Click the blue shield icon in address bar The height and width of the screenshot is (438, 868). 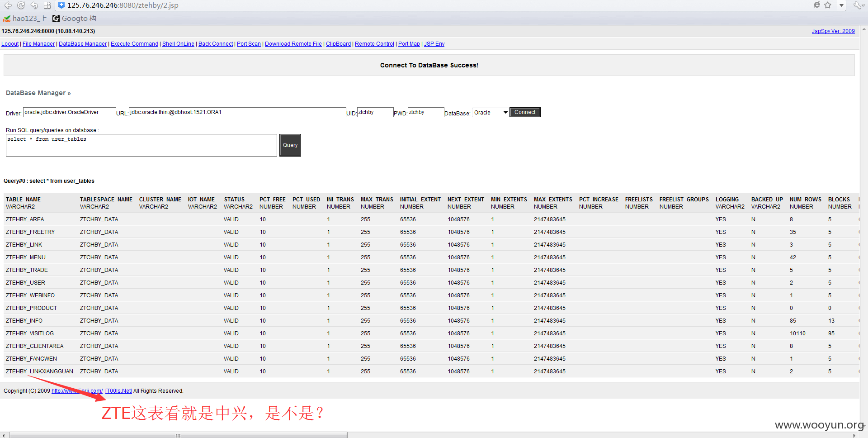tap(61, 5)
